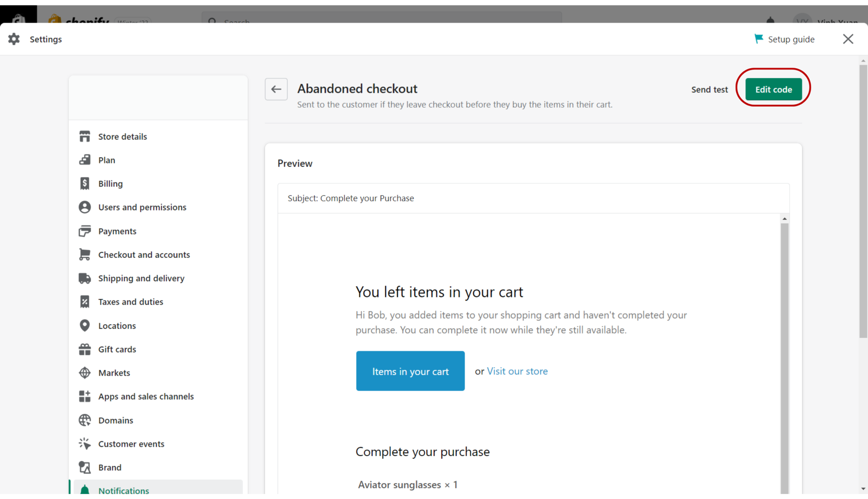868x499 pixels.
Task: Click the Store details shop icon
Action: coord(85,137)
